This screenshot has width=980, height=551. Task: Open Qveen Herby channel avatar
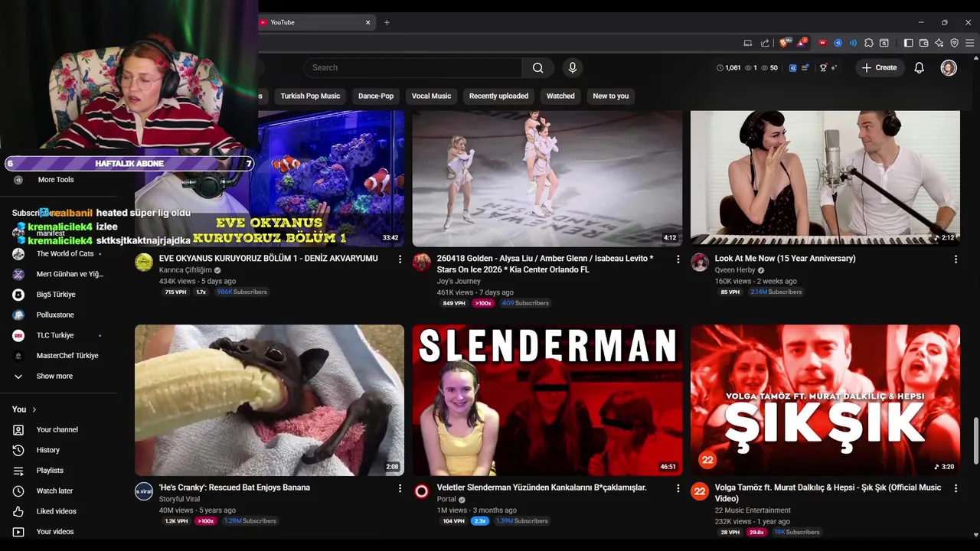700,262
